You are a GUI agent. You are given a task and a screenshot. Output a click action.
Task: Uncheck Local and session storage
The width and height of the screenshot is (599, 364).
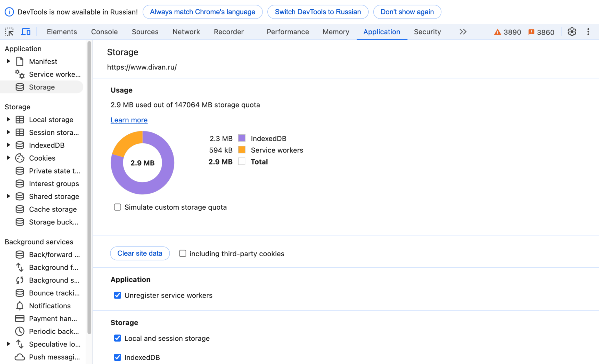(117, 339)
